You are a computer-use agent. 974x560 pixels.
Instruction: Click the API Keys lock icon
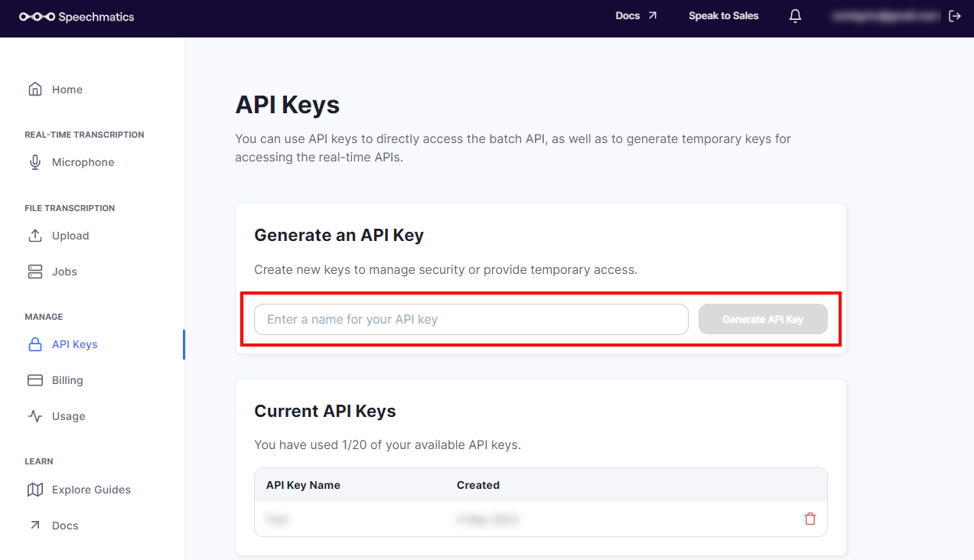[35, 344]
